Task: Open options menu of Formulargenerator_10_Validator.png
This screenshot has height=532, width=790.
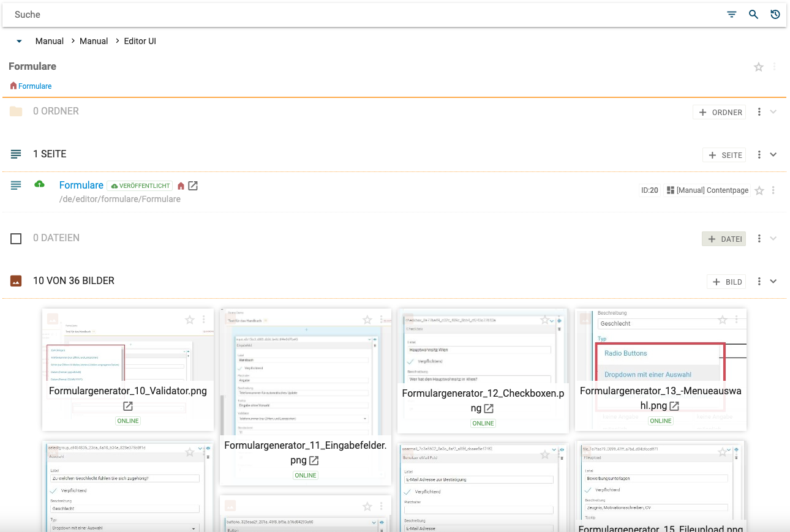Action: 204,320
